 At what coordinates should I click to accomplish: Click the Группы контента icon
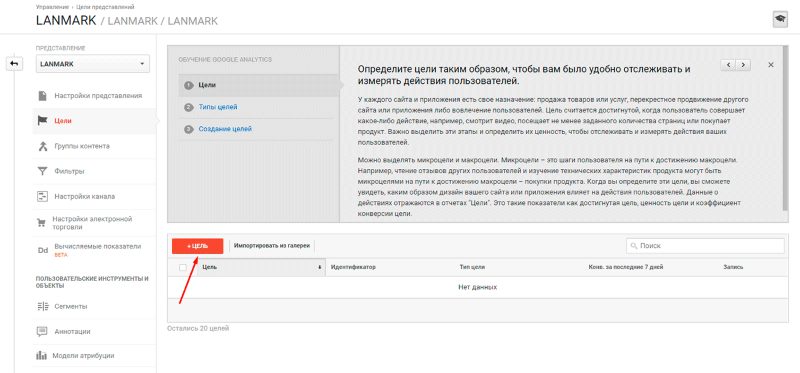click(42, 146)
